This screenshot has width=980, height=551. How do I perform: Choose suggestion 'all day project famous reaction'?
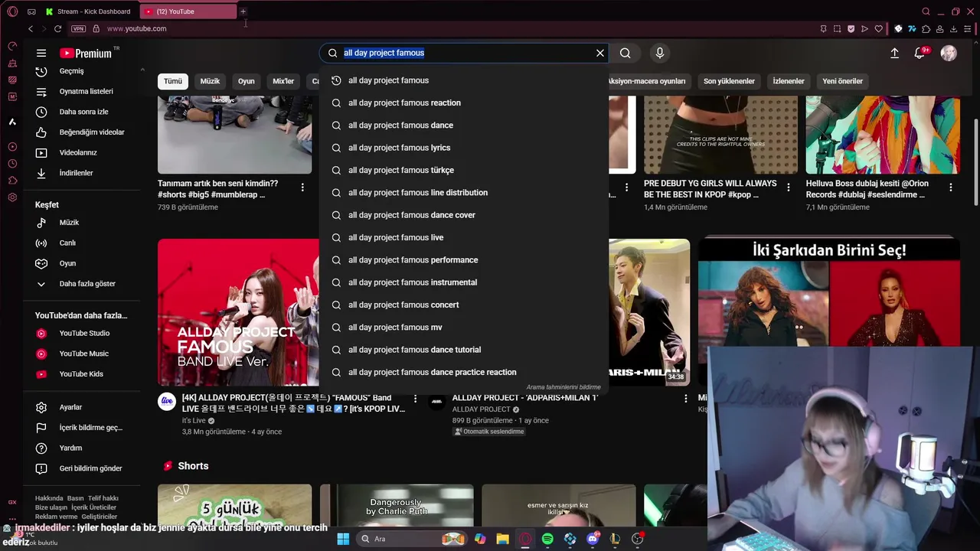point(464,103)
